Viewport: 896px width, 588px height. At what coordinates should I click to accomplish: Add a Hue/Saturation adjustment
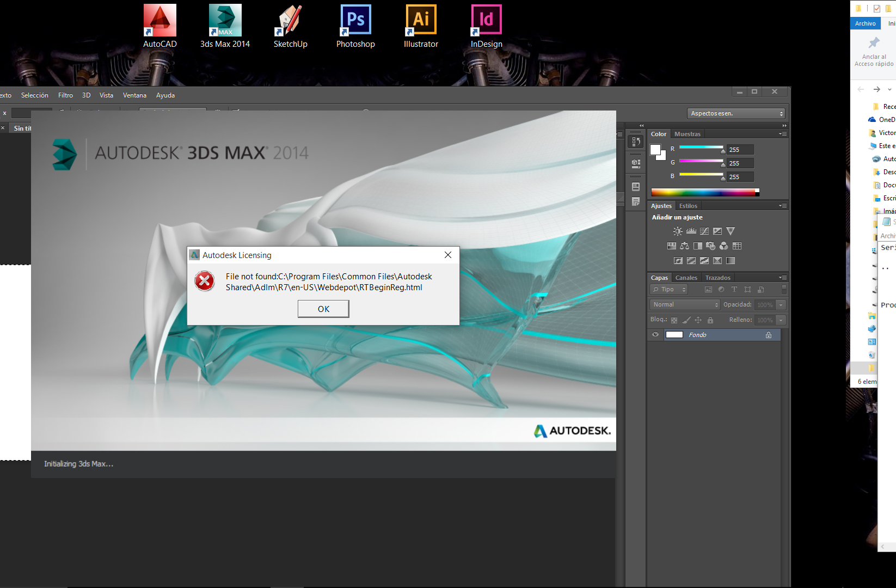click(672, 246)
